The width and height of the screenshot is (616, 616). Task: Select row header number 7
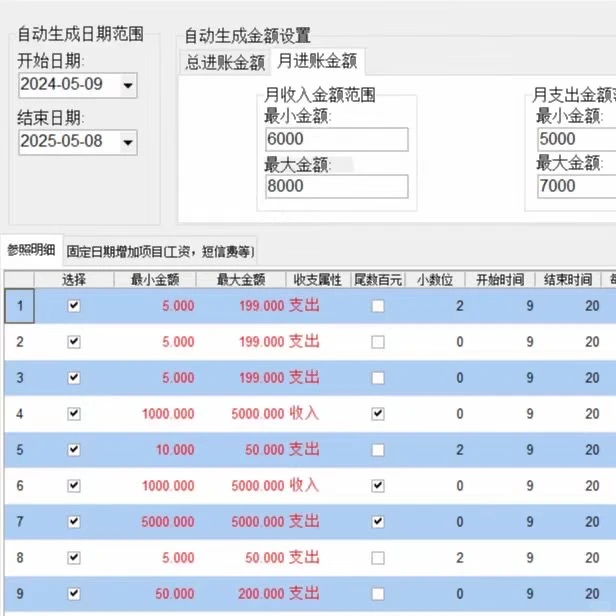pos(20,522)
